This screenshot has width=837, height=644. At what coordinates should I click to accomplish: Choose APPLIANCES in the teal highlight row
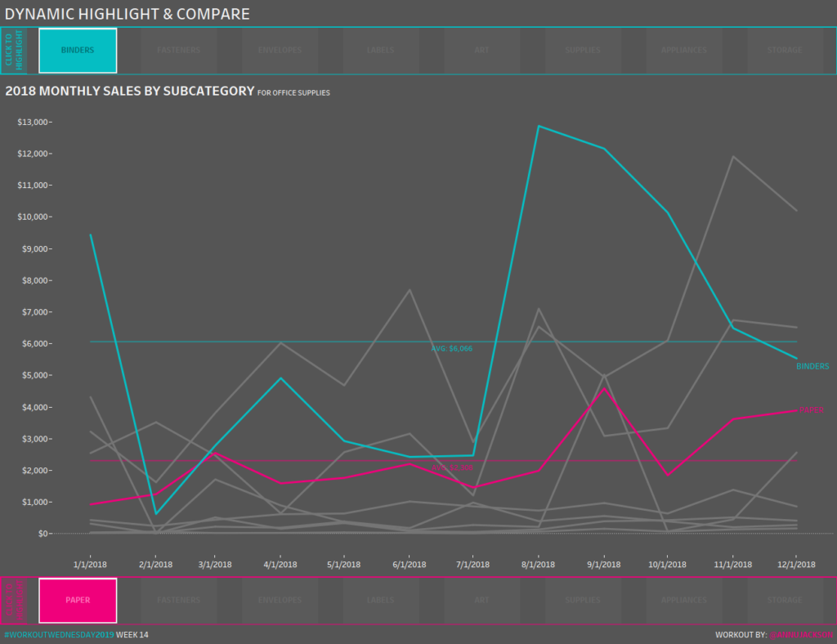pos(683,51)
